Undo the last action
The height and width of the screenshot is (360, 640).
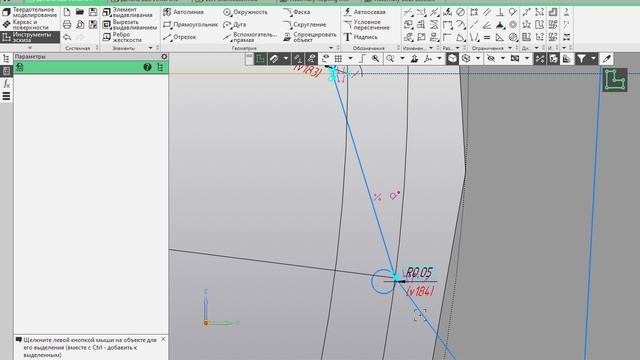[x=67, y=37]
